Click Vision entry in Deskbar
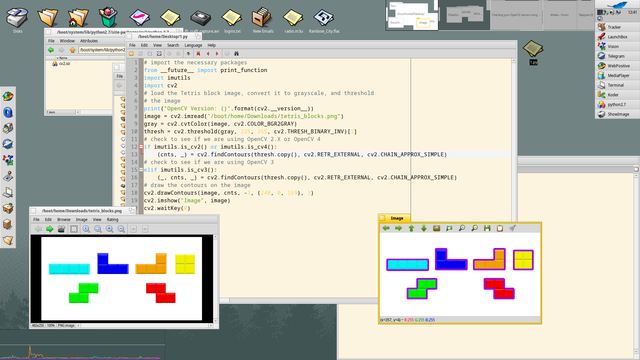The image size is (640, 360). pos(617,47)
